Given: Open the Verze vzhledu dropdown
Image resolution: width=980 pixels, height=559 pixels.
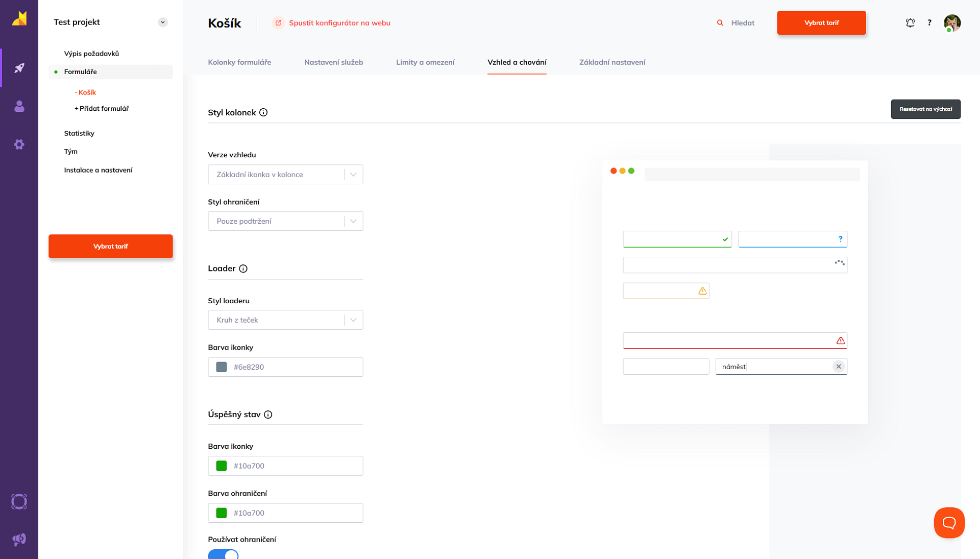Looking at the screenshot, I should (x=285, y=175).
